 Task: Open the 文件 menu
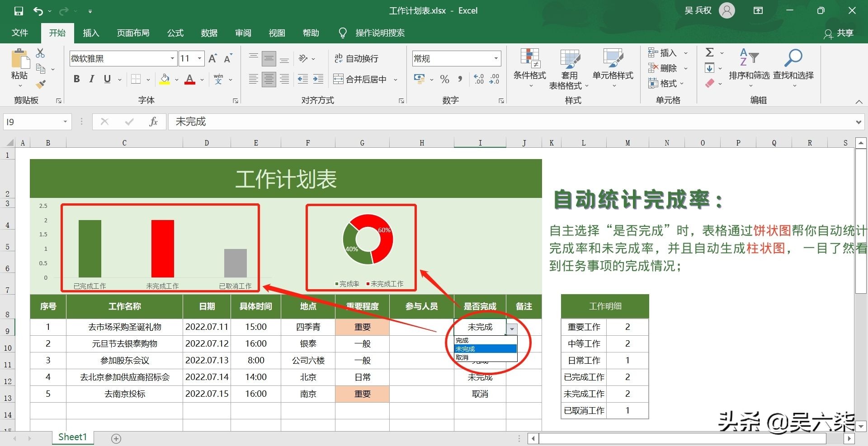(20, 33)
